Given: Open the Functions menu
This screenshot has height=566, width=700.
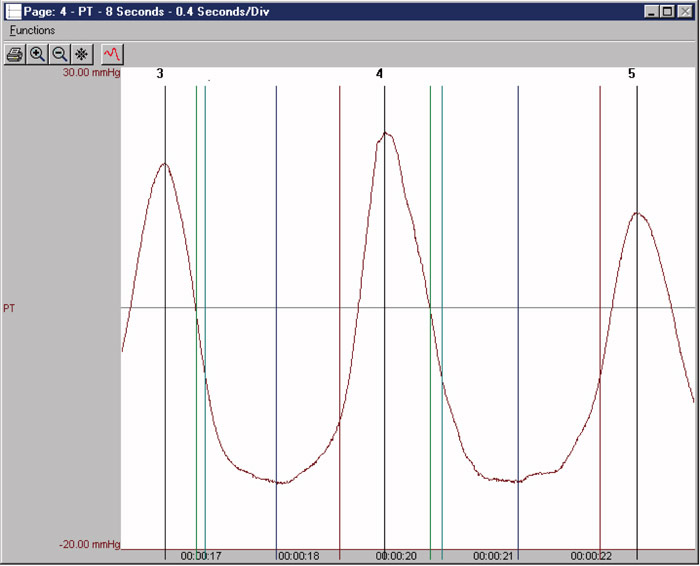Looking at the screenshot, I should (32, 30).
